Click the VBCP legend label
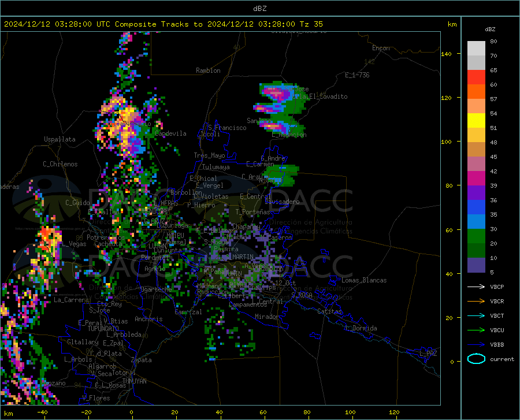This screenshot has height=420, width=520. pos(497,287)
